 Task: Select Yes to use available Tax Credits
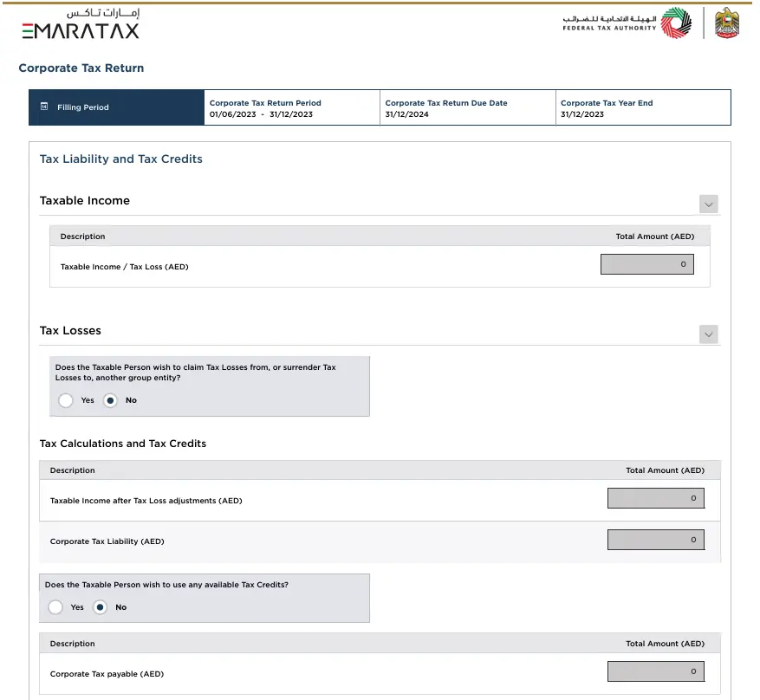(55, 607)
